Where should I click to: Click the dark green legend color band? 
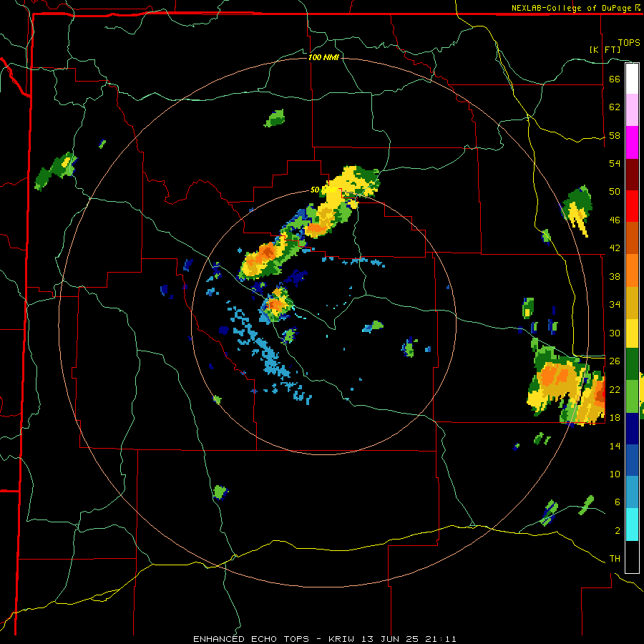632,364
